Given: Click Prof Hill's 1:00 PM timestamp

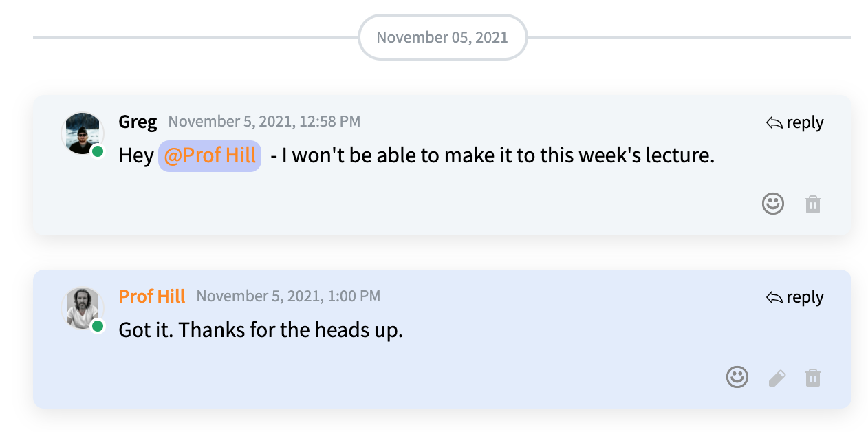Looking at the screenshot, I should [x=288, y=296].
